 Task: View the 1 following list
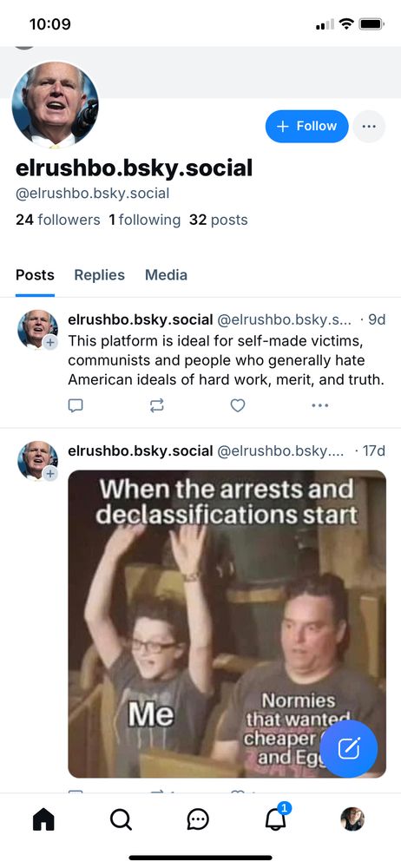click(145, 220)
